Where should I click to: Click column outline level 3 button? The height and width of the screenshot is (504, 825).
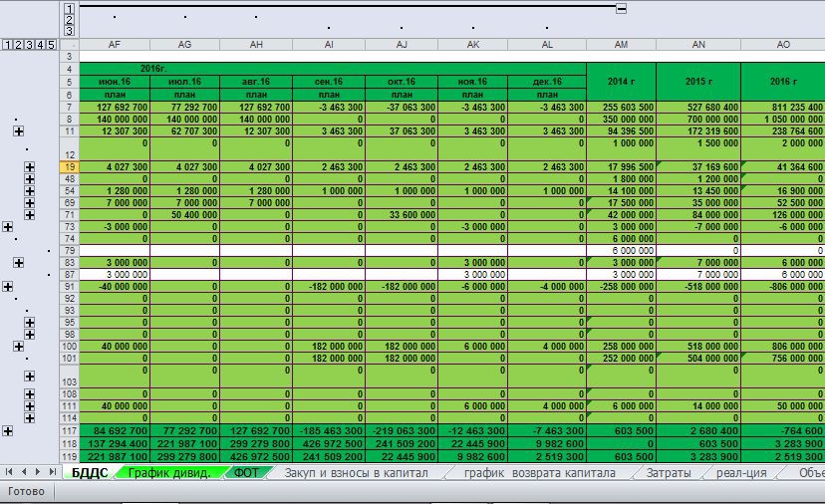(69, 31)
